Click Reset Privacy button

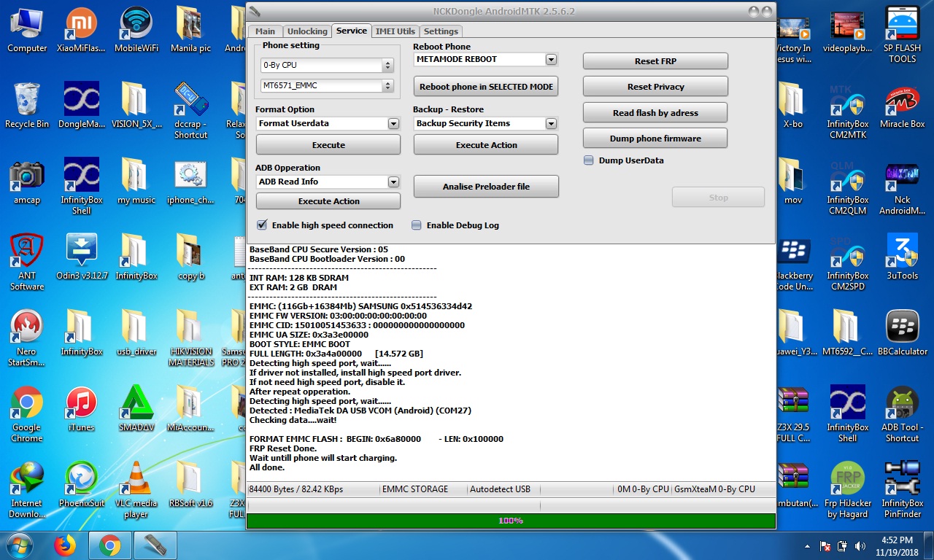tap(655, 86)
